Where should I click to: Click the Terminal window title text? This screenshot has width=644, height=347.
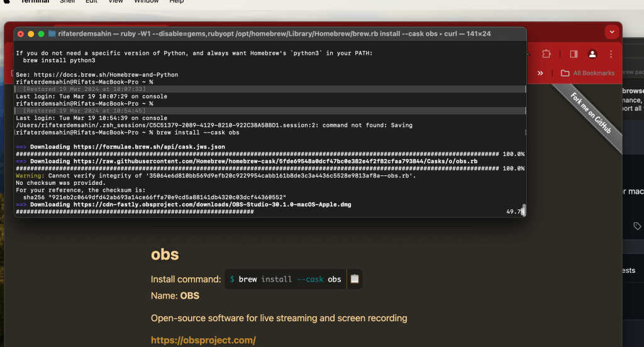point(274,34)
